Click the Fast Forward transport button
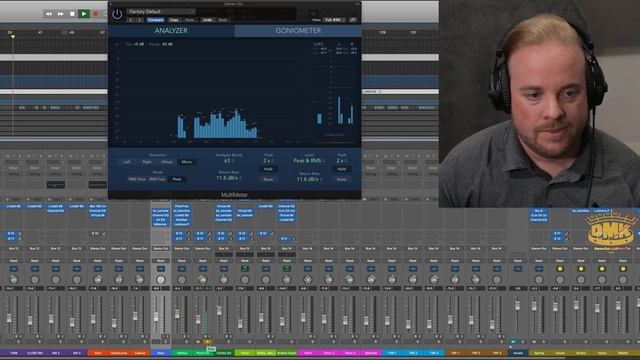Screen dimensions: 640x360 60,14
